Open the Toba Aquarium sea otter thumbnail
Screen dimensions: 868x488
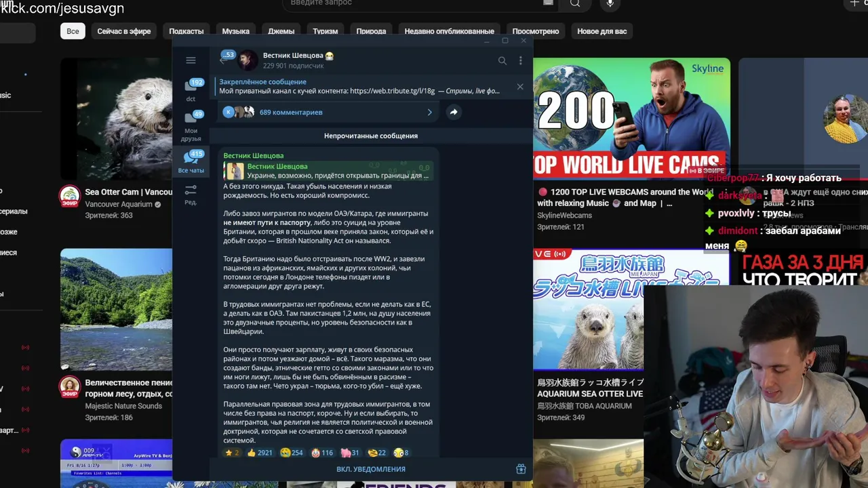point(588,310)
